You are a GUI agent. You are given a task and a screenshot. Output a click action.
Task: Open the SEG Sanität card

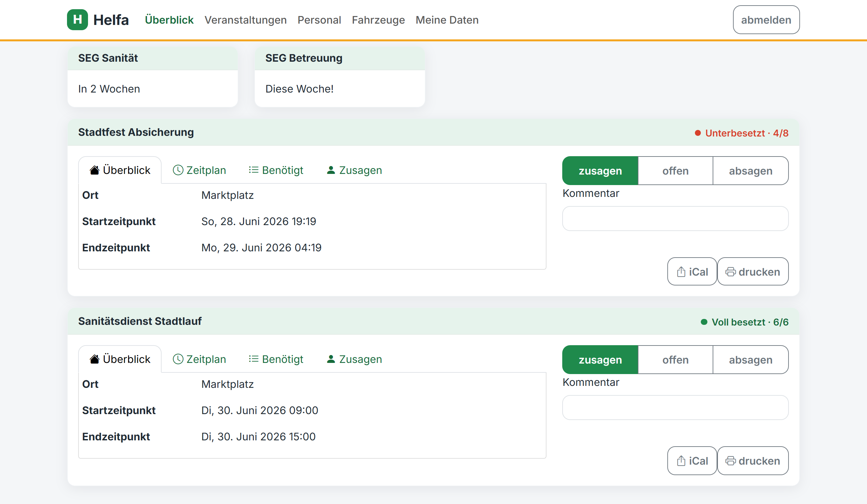click(x=153, y=77)
